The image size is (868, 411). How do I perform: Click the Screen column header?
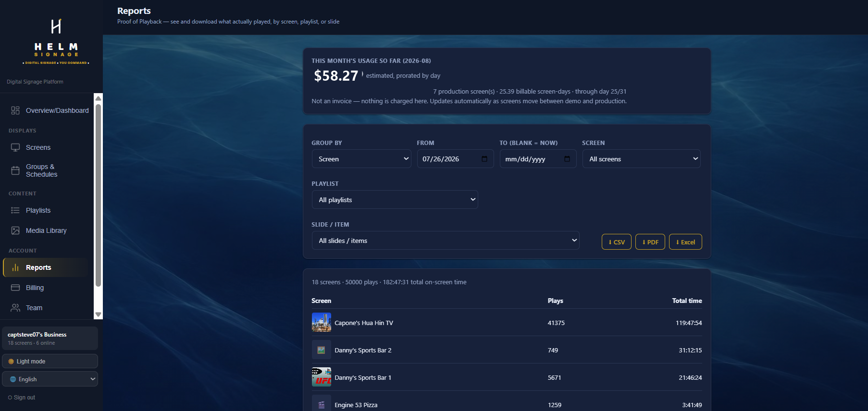pyautogui.click(x=321, y=301)
